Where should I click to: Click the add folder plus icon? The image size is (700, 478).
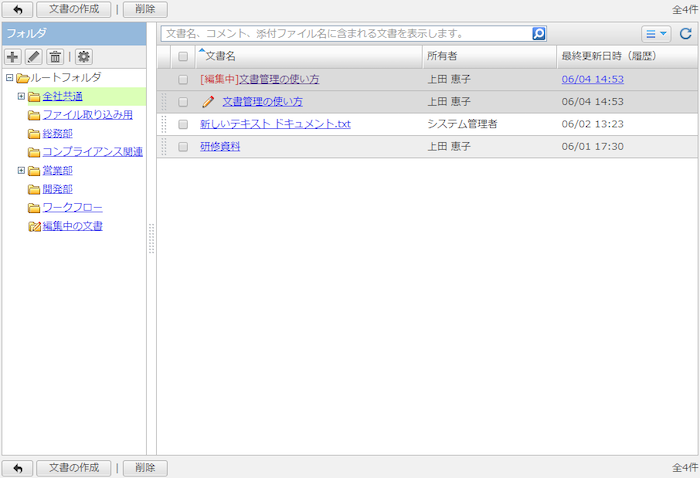[13, 57]
